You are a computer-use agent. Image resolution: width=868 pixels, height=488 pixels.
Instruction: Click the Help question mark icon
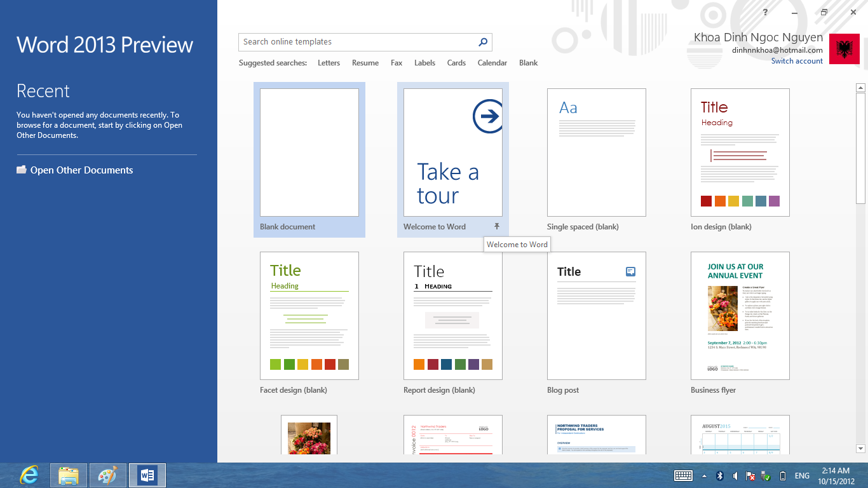click(x=765, y=12)
